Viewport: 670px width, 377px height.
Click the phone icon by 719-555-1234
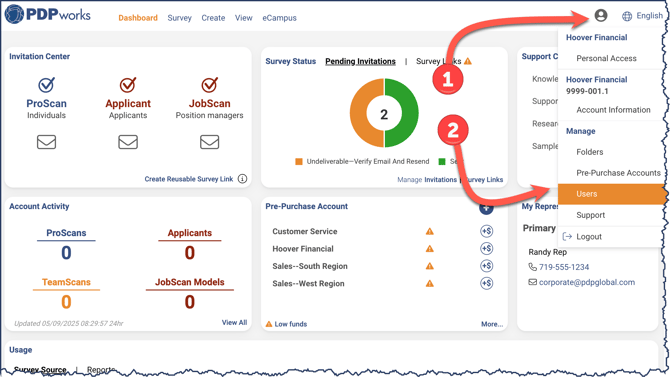[x=532, y=267]
